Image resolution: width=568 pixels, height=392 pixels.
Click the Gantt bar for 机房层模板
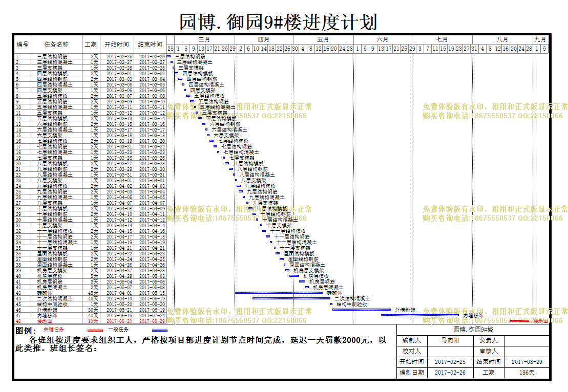(294, 276)
